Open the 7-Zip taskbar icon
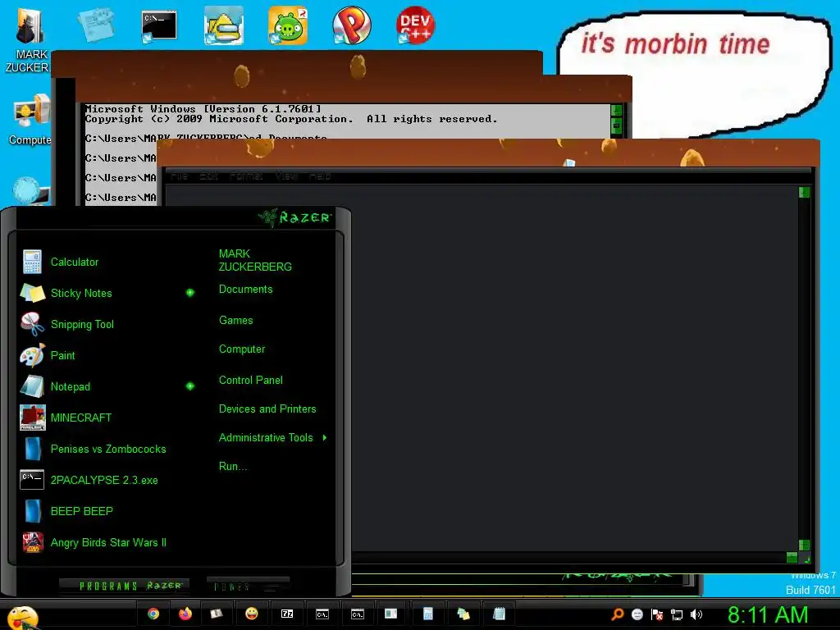Image resolution: width=840 pixels, height=630 pixels. [x=287, y=614]
